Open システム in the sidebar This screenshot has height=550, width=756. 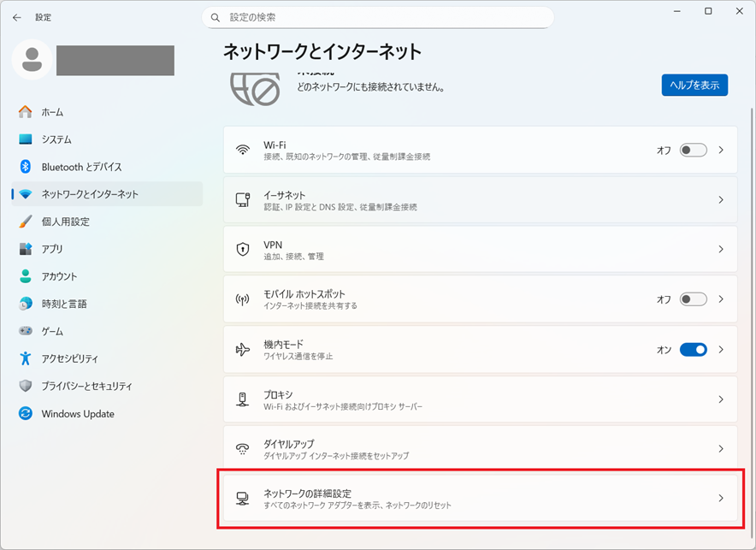[x=56, y=139]
